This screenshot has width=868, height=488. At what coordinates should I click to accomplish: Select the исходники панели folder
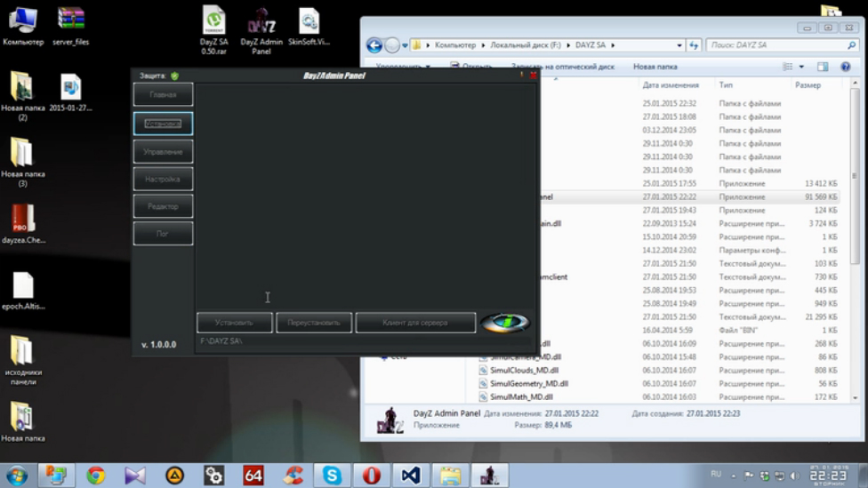[23, 360]
